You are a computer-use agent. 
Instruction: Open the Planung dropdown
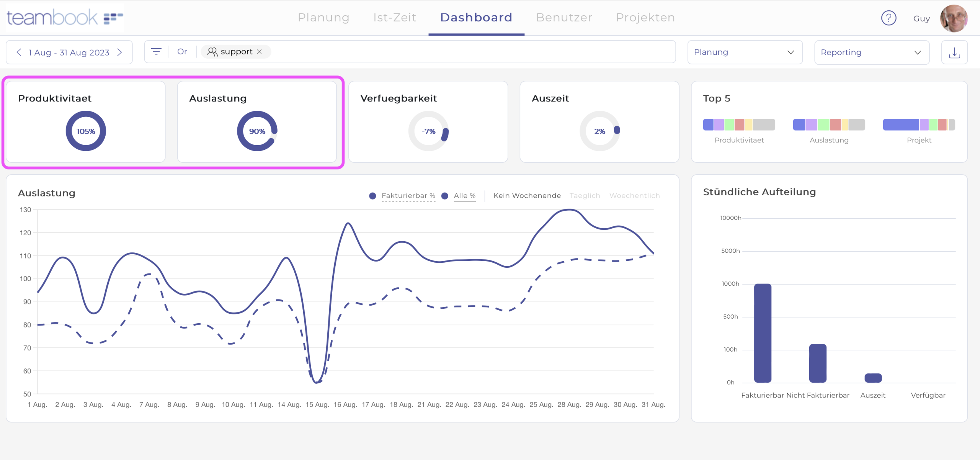pos(745,52)
